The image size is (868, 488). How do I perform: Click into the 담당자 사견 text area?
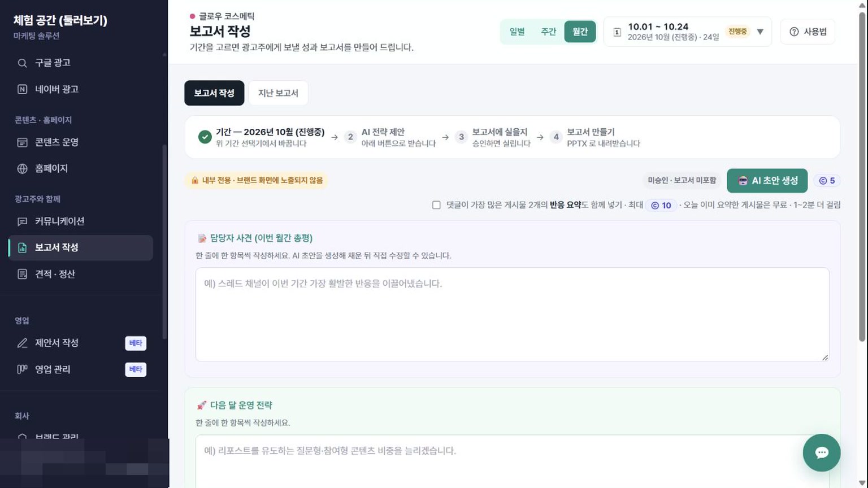click(512, 315)
